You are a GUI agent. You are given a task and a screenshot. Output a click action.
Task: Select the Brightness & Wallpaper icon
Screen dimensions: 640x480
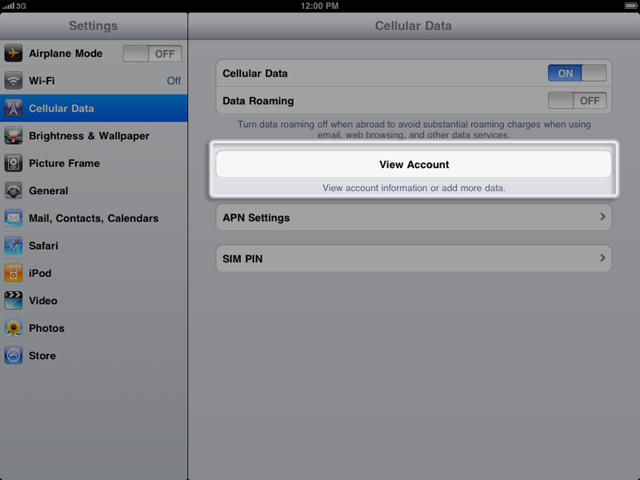(x=14, y=135)
